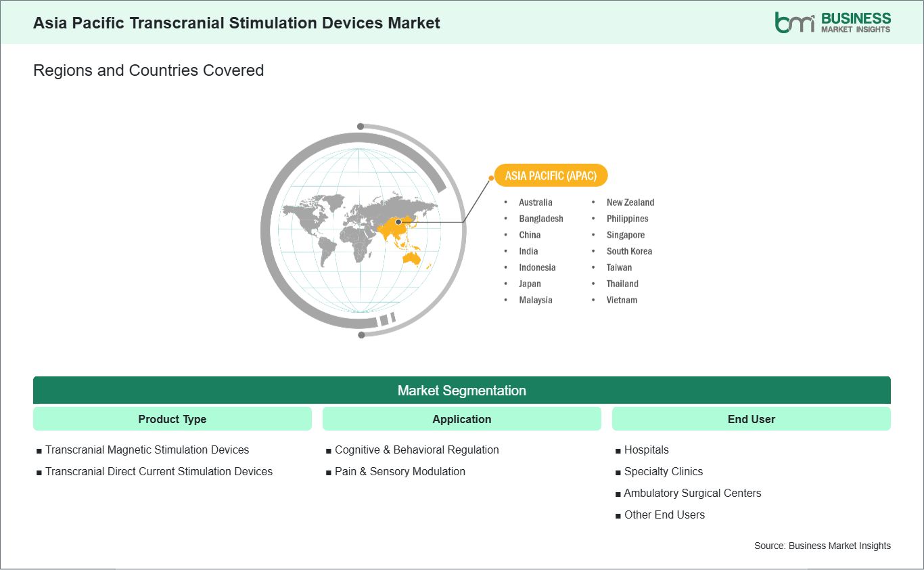Click China in the country list
Viewport: 924px width, 570px height.
530,235
